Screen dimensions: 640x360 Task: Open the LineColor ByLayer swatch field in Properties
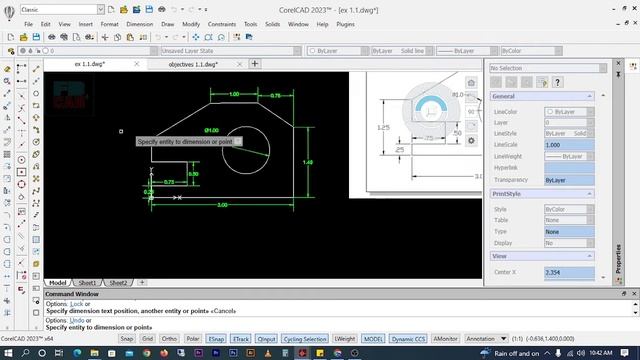click(x=569, y=112)
